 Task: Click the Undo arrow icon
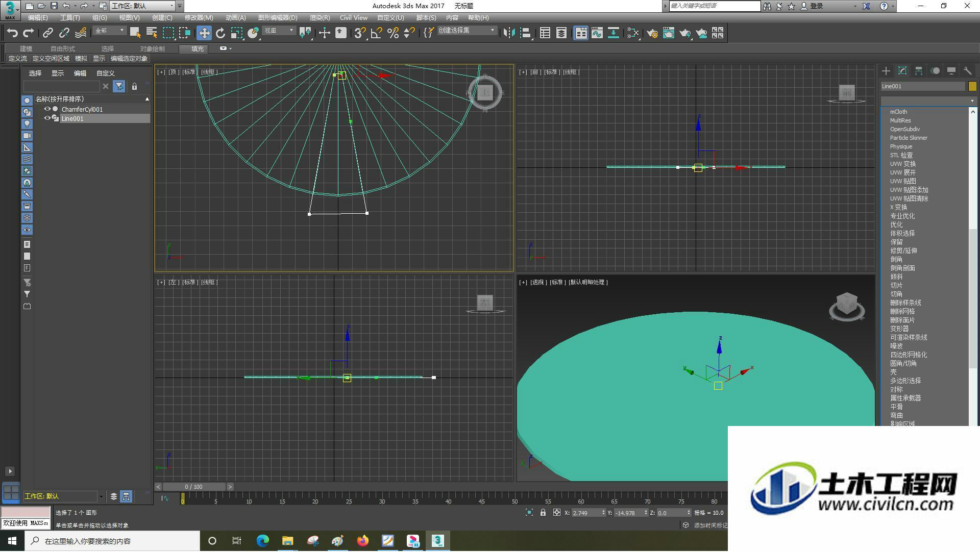pyautogui.click(x=12, y=33)
